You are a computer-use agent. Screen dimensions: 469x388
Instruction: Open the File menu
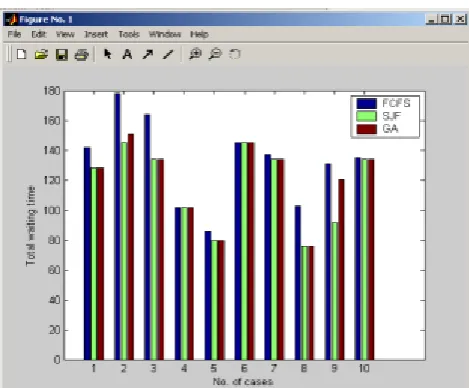[14, 34]
